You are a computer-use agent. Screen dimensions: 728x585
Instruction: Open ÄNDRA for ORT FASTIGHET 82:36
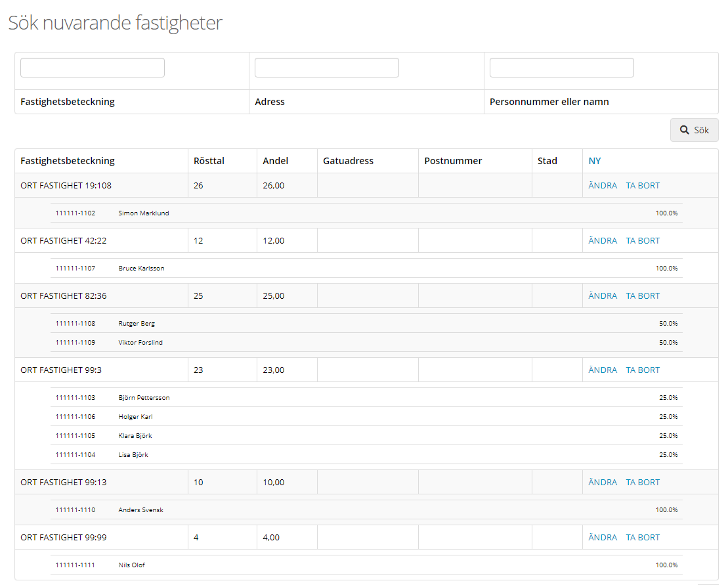[603, 295]
